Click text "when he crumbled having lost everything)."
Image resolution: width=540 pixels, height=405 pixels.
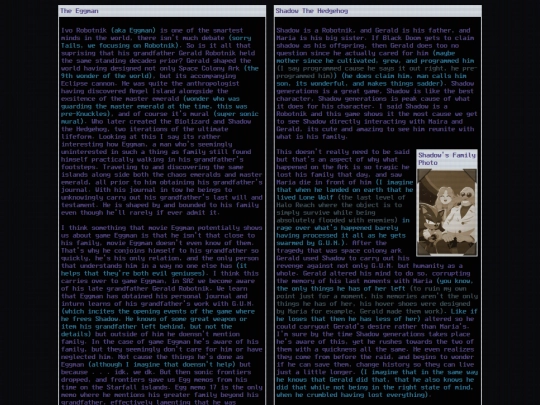(x=354, y=395)
